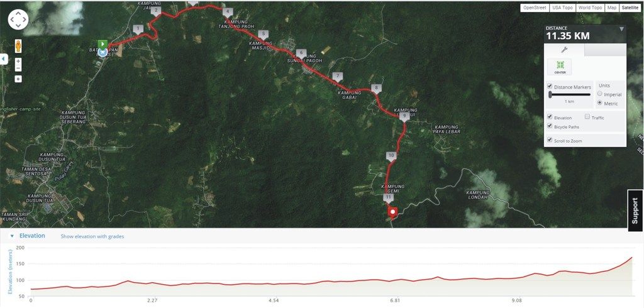644x308 pixels.
Task: Expand the left side panel arrow
Action: [3, 59]
